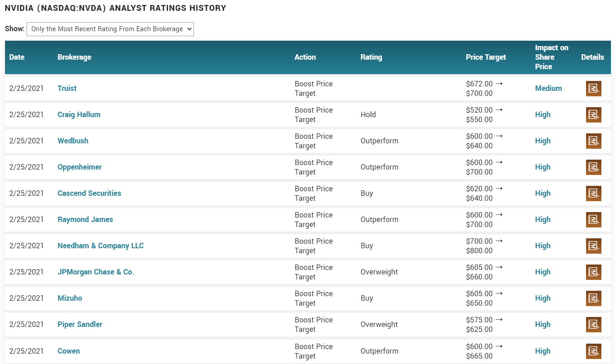Select the Outperform rating in Wedbush row
The image size is (615, 364).
coord(379,141)
